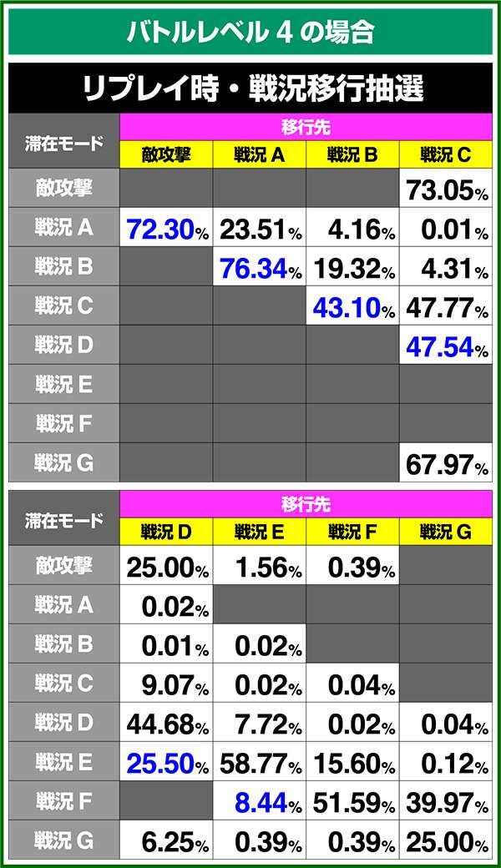Select the 戦況 D yellow column header

pyautogui.click(x=166, y=532)
